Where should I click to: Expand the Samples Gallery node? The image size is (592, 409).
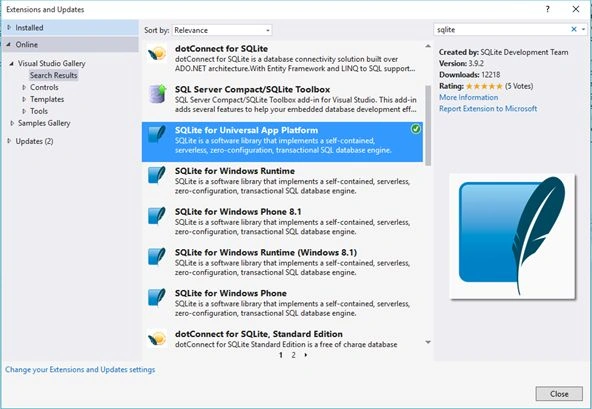click(12, 123)
